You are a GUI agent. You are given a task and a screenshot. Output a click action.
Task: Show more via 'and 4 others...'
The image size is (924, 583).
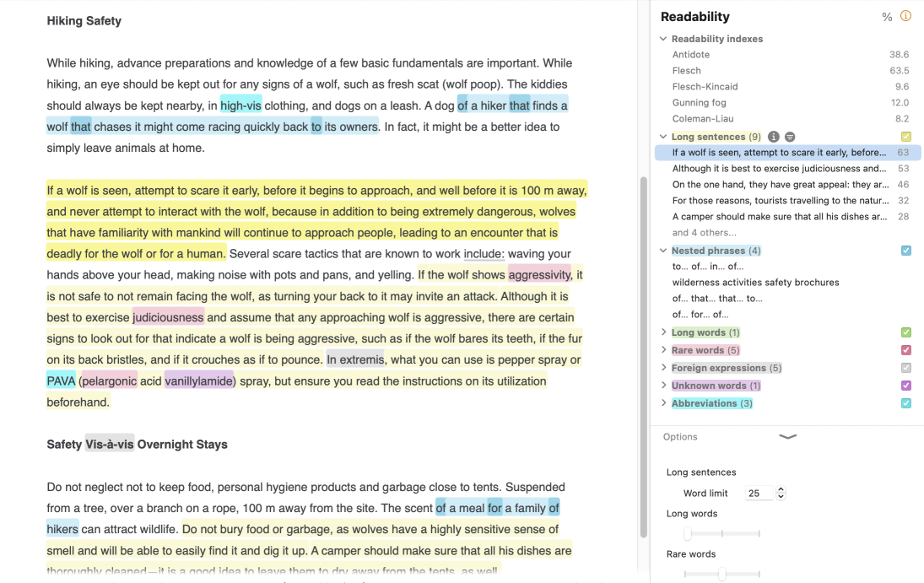704,233
